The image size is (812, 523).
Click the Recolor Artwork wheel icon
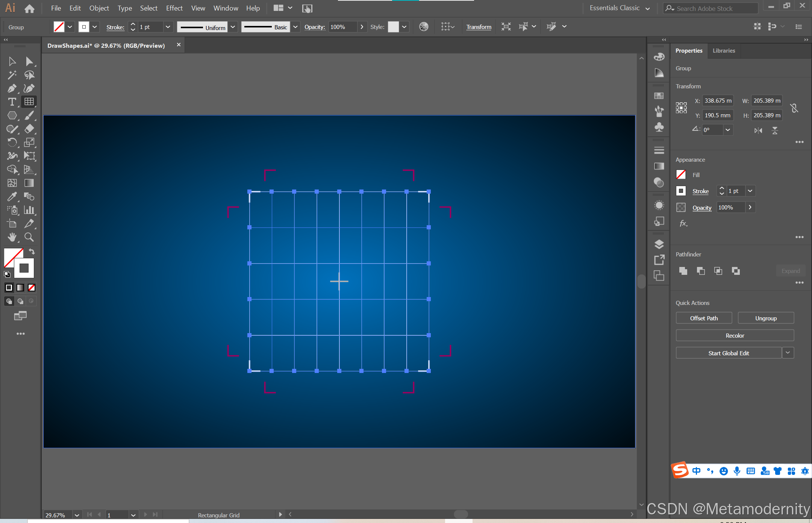coord(424,27)
